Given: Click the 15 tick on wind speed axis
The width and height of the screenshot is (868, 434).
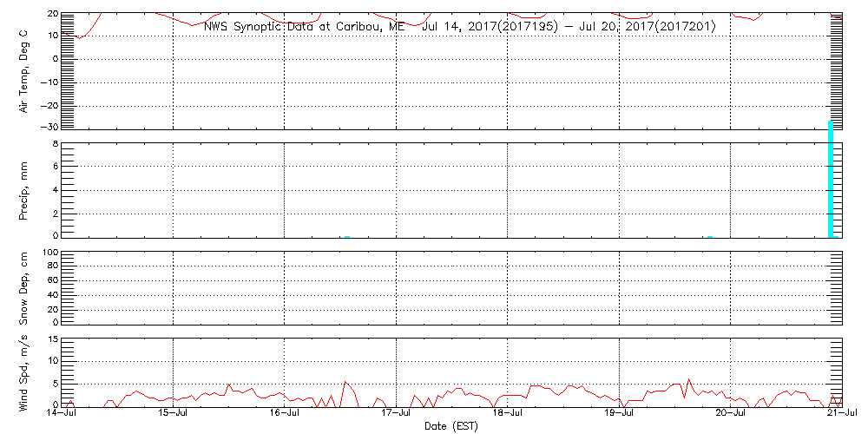Looking at the screenshot, I should click(52, 339).
